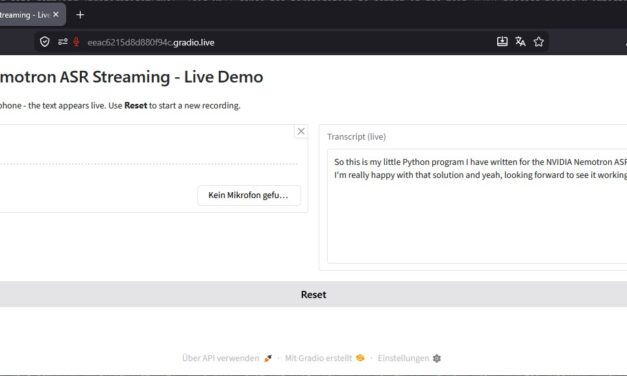Open 'Mit Gradio erstellt' link
The width and height of the screenshot is (627, 376).
click(x=325, y=358)
